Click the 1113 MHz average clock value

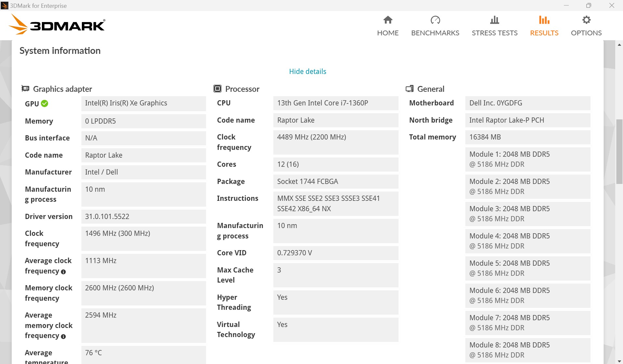(144, 266)
